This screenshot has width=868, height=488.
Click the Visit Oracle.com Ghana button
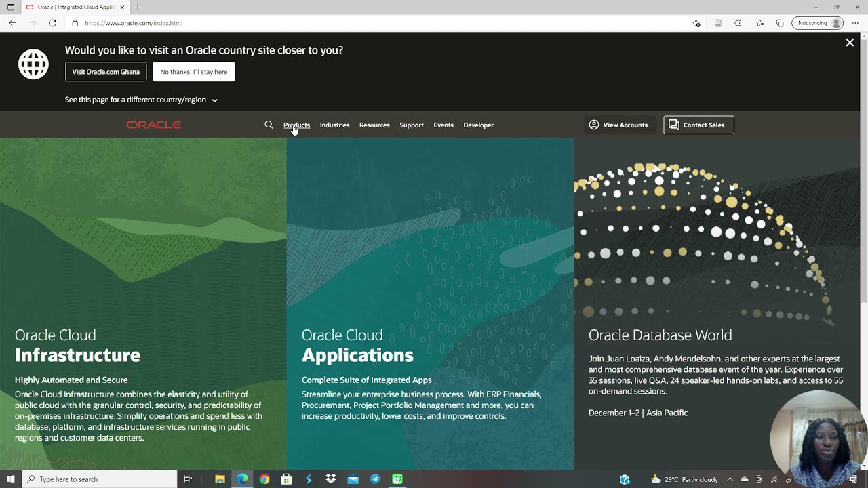tap(106, 72)
